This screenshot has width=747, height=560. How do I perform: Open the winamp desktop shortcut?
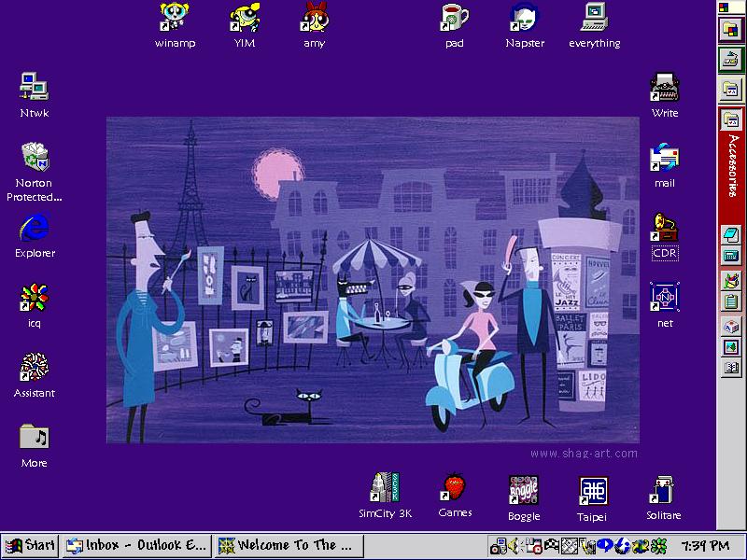[x=175, y=18]
